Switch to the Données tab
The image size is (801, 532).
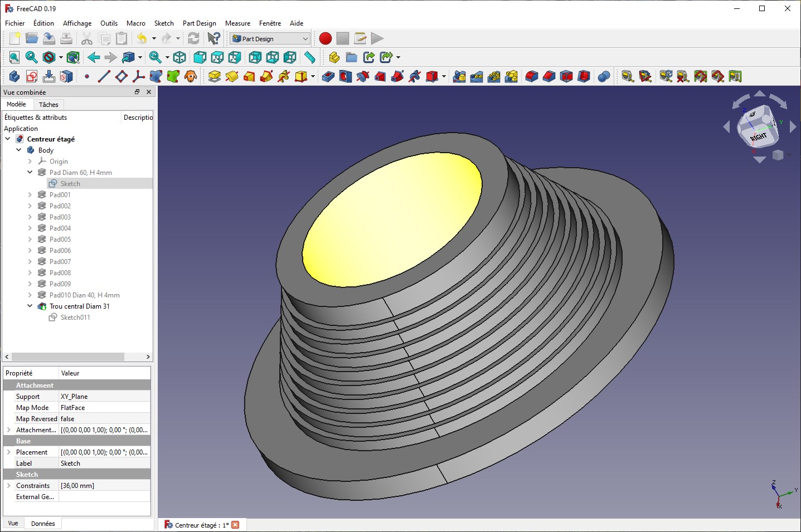pos(43,523)
